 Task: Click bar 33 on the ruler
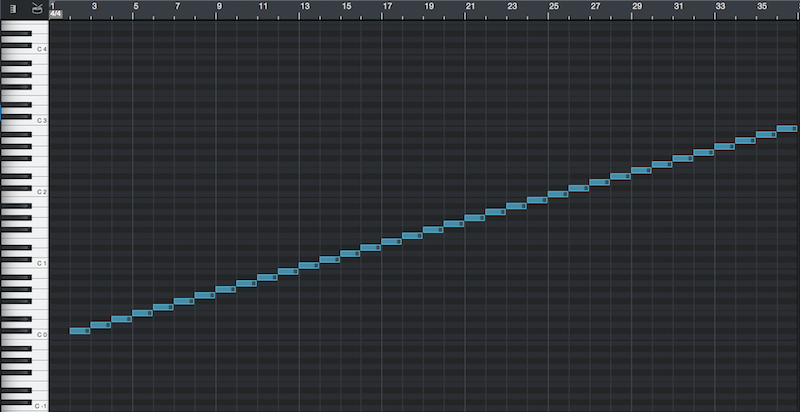(x=720, y=6)
